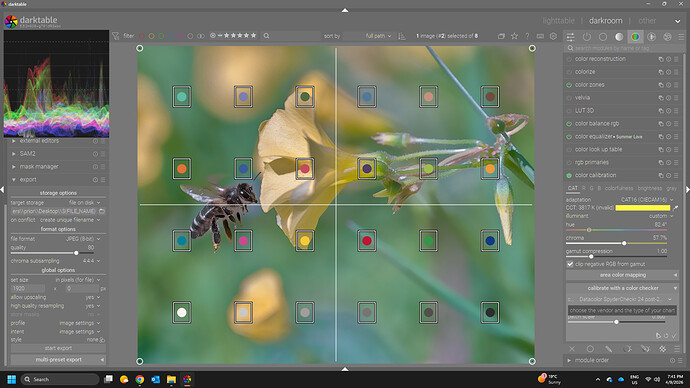Adjust the hue slider handle
Screen dimensions: 690x388
pyautogui.click(x=589, y=230)
